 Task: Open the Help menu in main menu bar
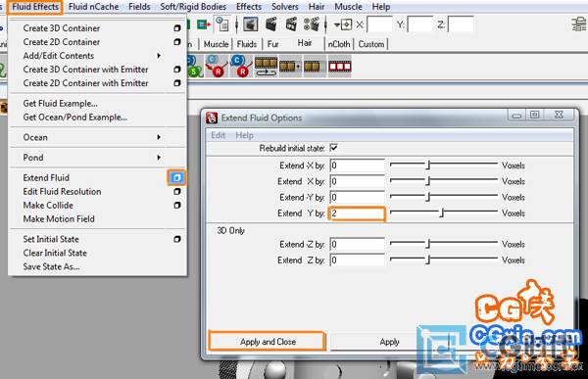(381, 7)
